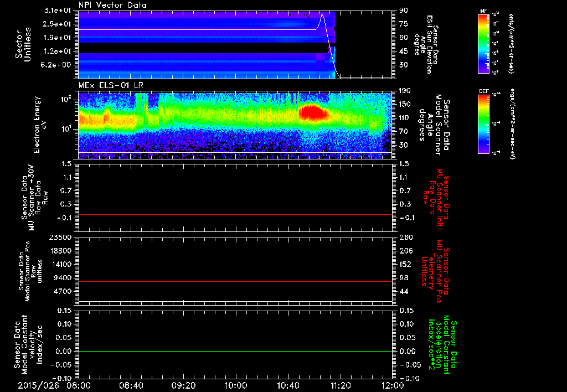Click the '08:00' time tick label
Screen dimensions: 567x392
coord(79,386)
